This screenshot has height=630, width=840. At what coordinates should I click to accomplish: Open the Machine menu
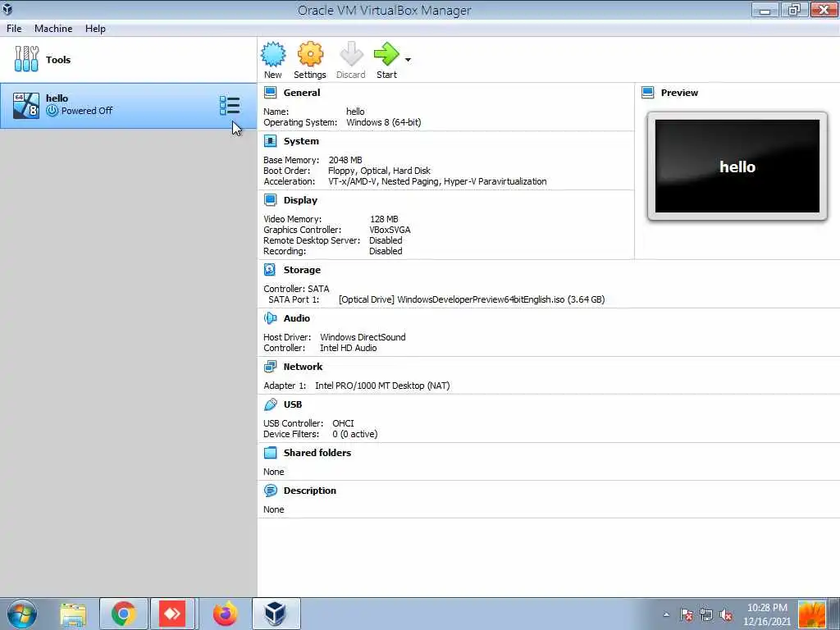tap(53, 29)
